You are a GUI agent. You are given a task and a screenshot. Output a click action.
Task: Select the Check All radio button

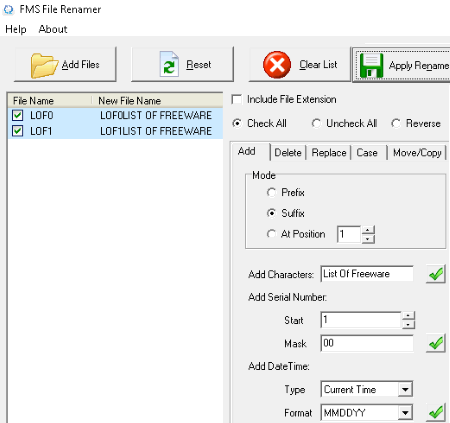(x=237, y=123)
